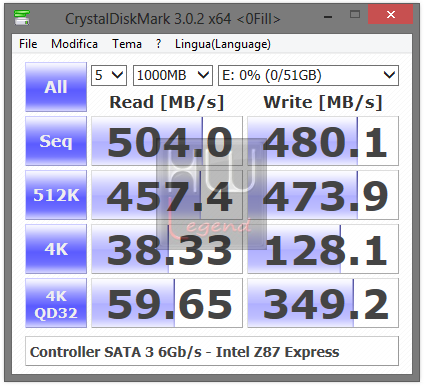Select the 4K QD32 write value 349.2
424x388 pixels.
point(323,303)
